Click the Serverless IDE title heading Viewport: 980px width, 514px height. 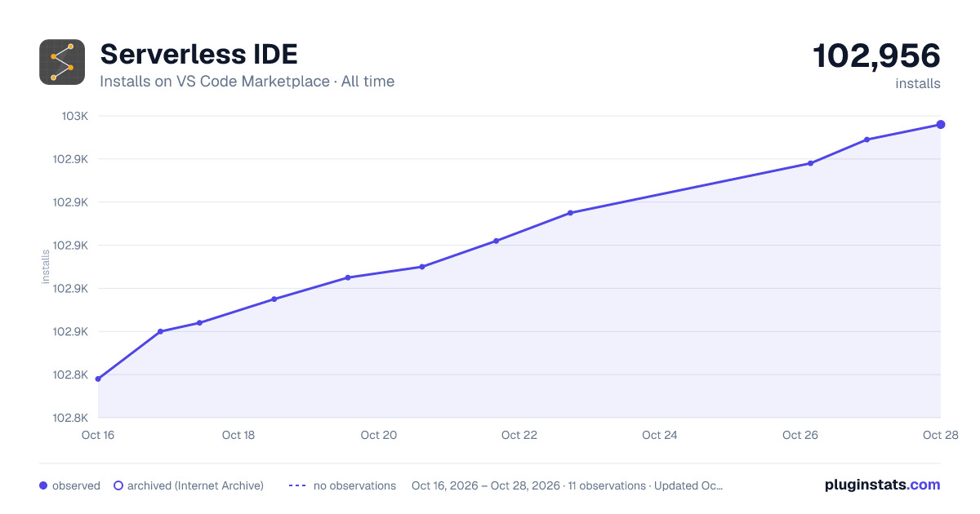click(x=198, y=55)
